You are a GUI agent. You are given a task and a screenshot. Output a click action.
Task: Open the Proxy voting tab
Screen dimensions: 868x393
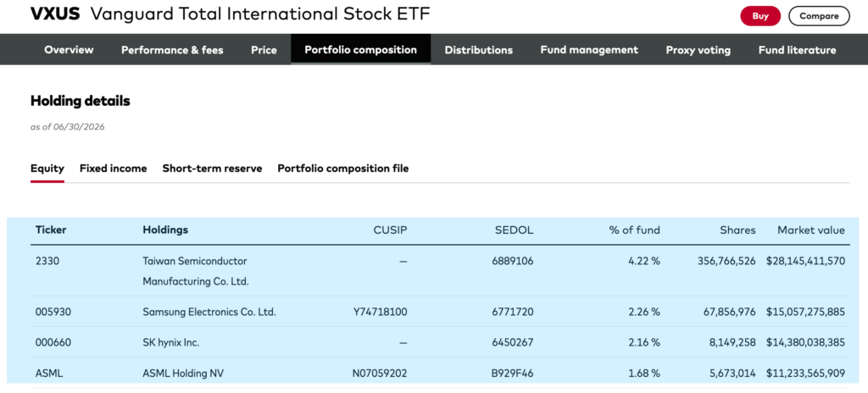698,50
